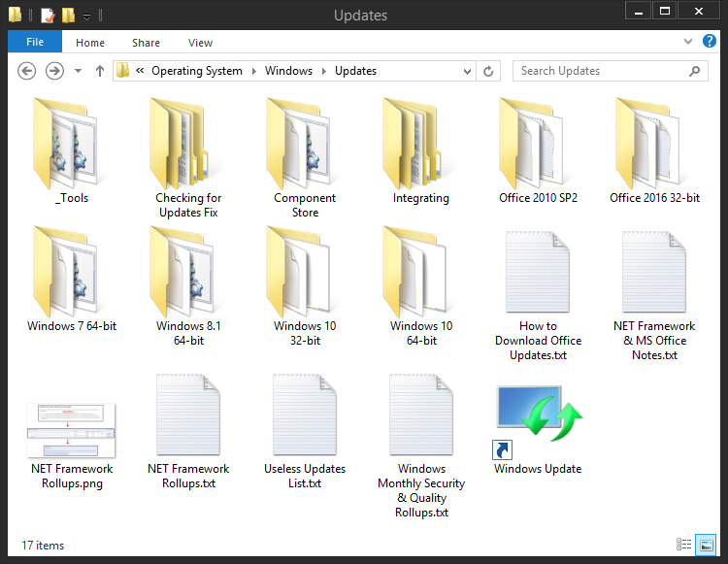The width and height of the screenshot is (728, 564).
Task: Open the Explorer window system menu icon
Action: tap(15, 15)
